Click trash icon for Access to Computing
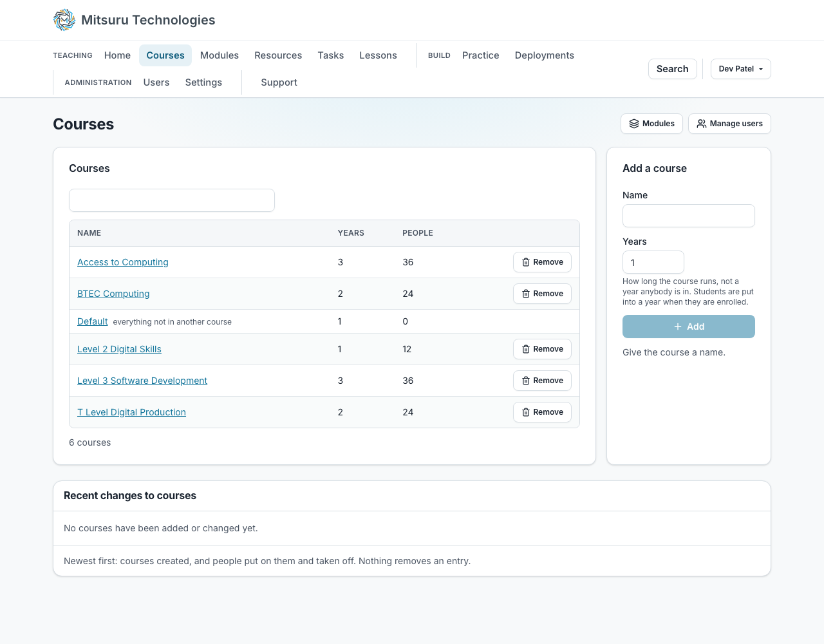 click(x=526, y=262)
